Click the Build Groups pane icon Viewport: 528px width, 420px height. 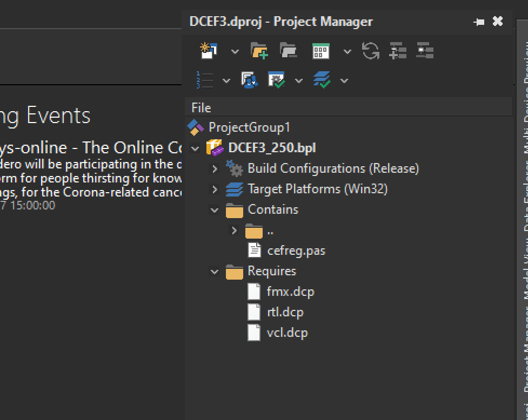tap(250, 80)
